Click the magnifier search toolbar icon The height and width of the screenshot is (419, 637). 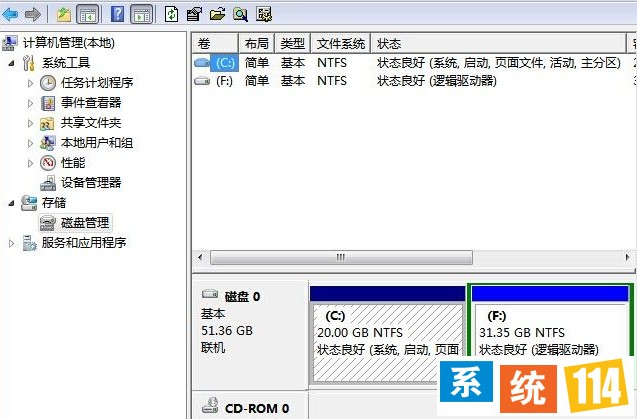(x=240, y=15)
